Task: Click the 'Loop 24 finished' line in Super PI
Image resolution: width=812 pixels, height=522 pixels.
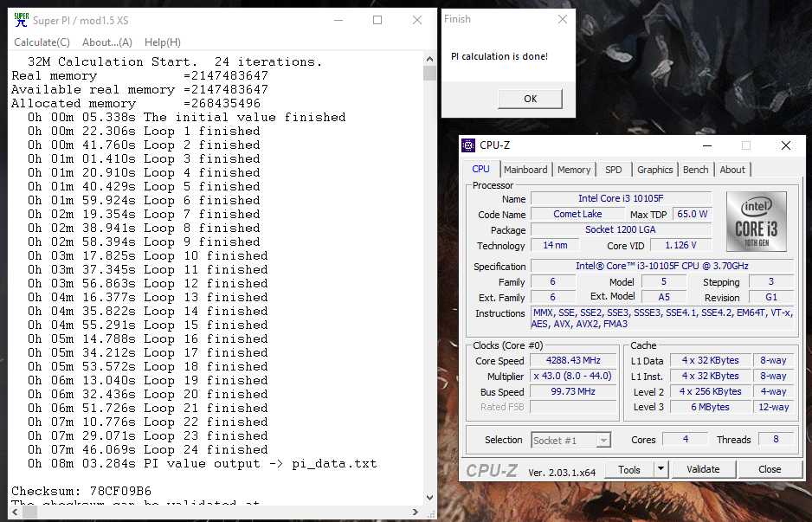Action: (x=148, y=449)
